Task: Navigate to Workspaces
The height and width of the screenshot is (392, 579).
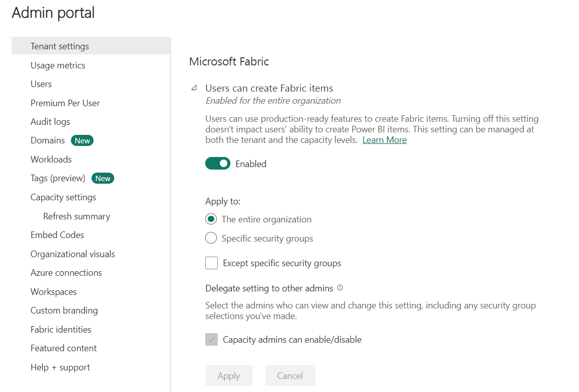Action: (53, 292)
